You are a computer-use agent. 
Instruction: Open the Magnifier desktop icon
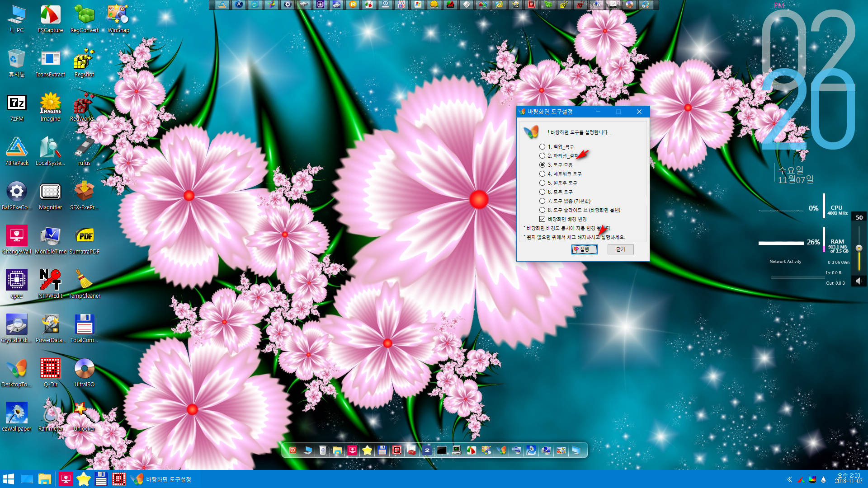pyautogui.click(x=50, y=196)
